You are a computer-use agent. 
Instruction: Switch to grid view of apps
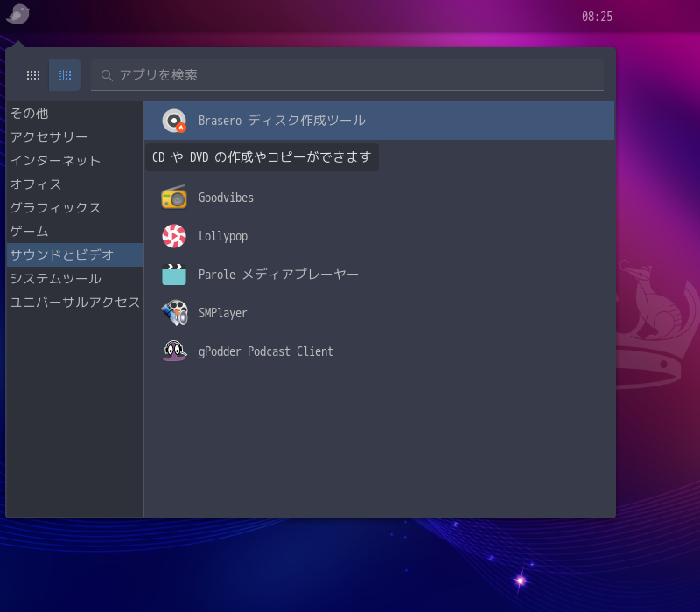(33, 75)
